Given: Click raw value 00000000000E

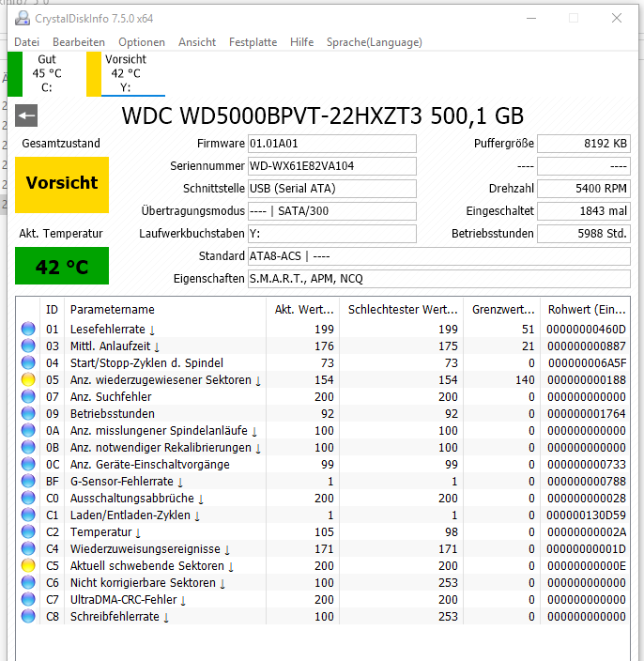Looking at the screenshot, I should [x=586, y=566].
